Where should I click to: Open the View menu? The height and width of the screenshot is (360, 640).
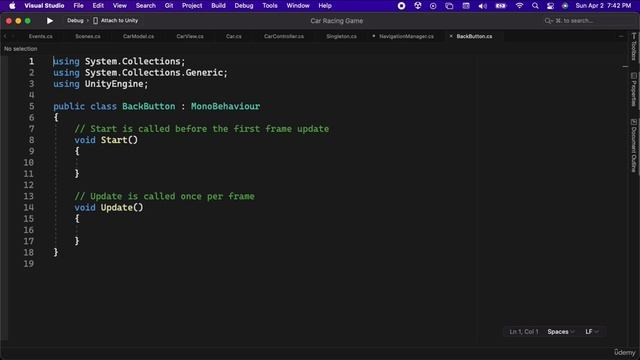click(x=120, y=6)
